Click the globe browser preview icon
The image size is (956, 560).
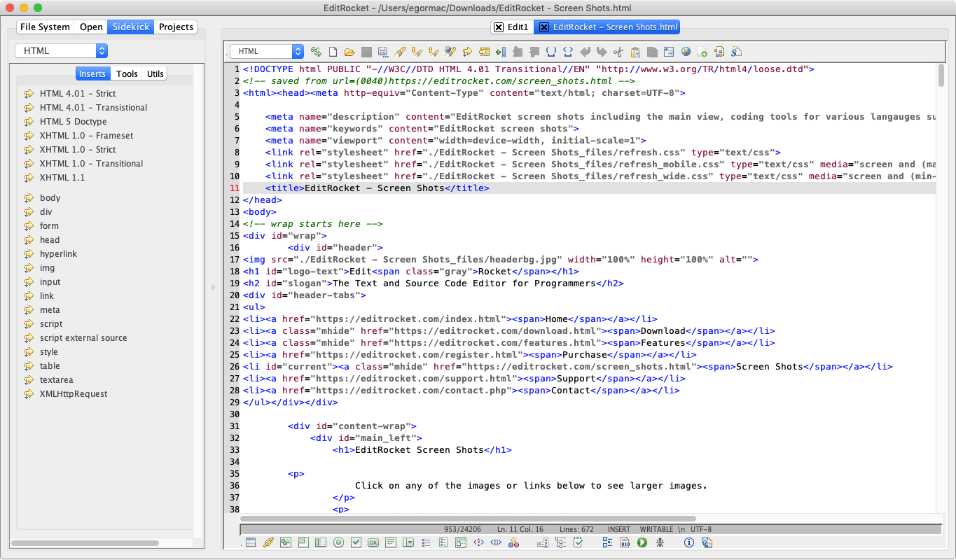686,52
